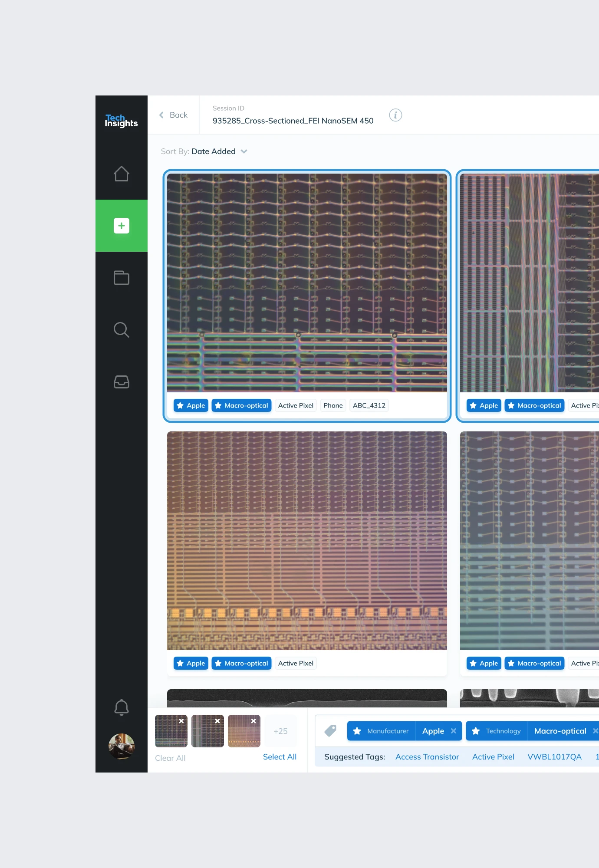This screenshot has height=868, width=599.
Task: Click ABC_4312 tag on first image
Action: tap(369, 405)
